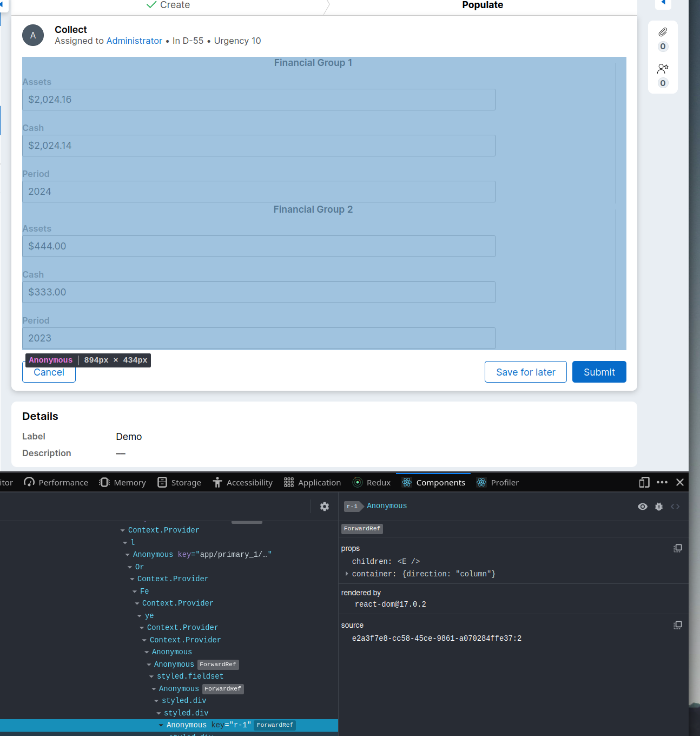700x736 pixels.
Task: Click Financial Group 1 Assets field
Action: pyautogui.click(x=259, y=100)
